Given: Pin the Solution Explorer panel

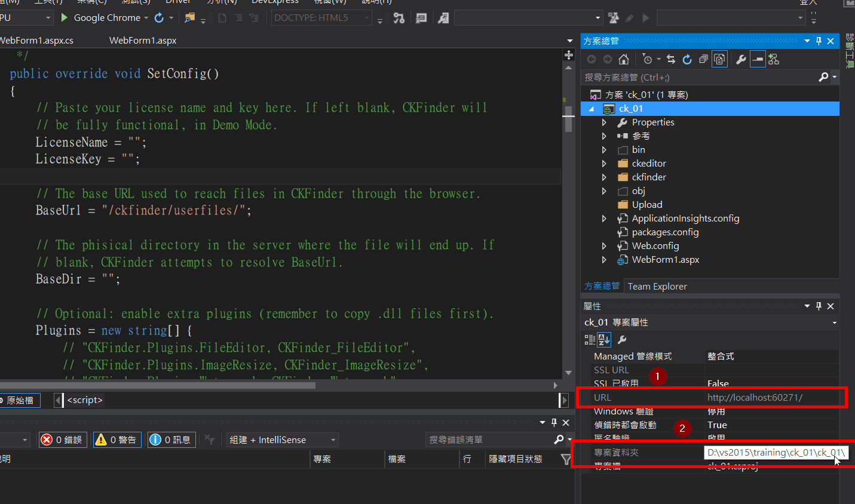Looking at the screenshot, I should (819, 41).
